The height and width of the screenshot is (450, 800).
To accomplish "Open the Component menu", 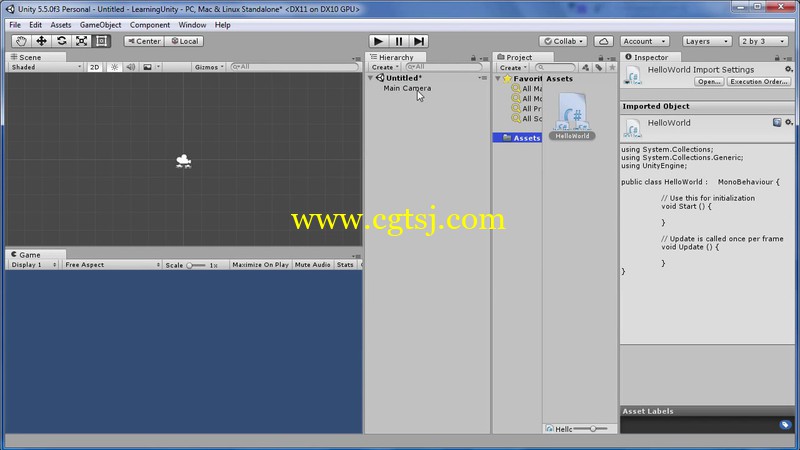I will [149, 24].
